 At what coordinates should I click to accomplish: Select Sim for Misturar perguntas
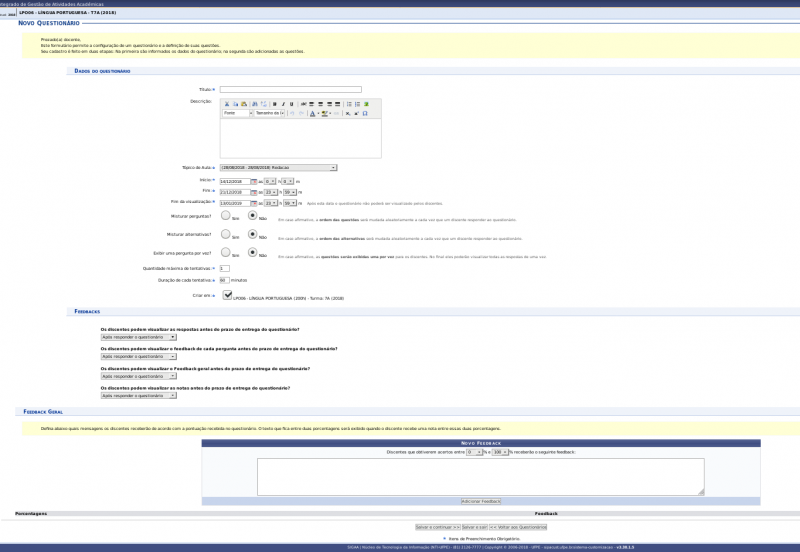225,215
